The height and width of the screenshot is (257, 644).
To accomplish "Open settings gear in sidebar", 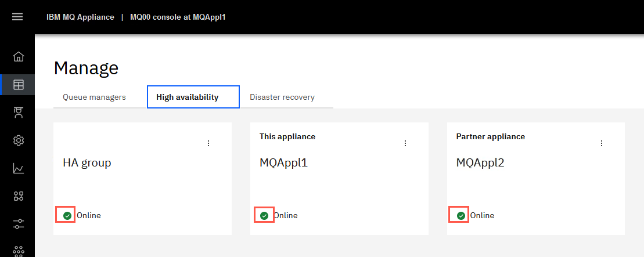I will [x=19, y=140].
